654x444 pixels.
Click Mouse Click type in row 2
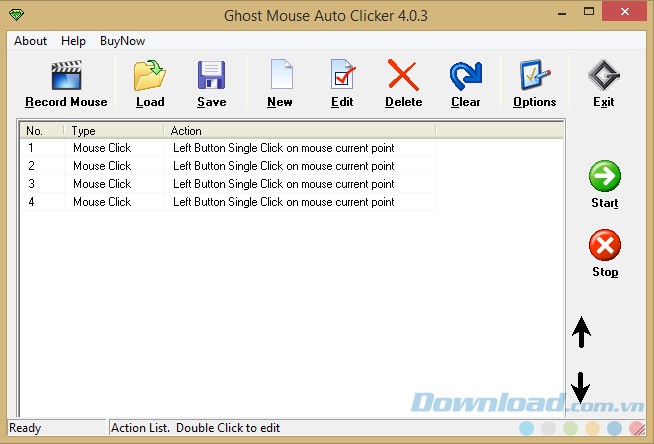coord(102,166)
